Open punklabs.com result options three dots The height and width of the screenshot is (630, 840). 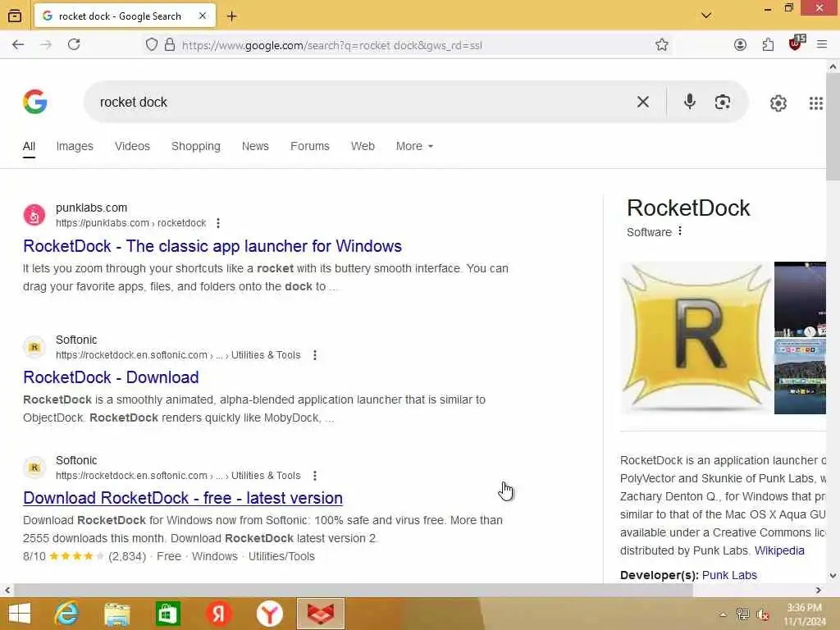pos(218,223)
